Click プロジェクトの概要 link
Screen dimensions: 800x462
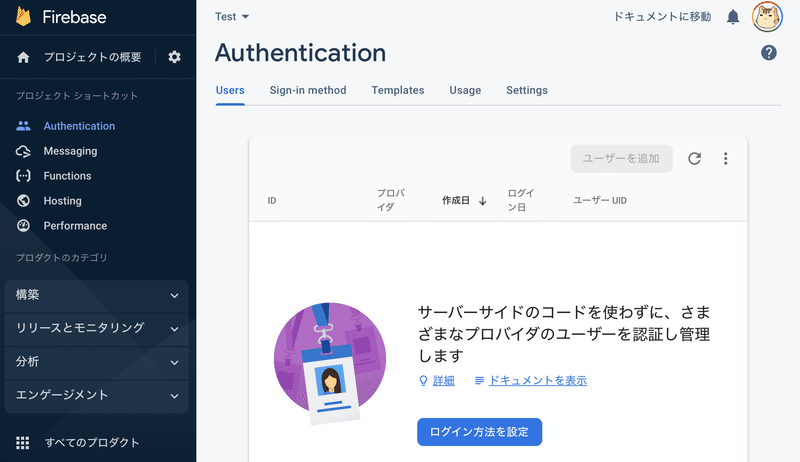(x=92, y=57)
